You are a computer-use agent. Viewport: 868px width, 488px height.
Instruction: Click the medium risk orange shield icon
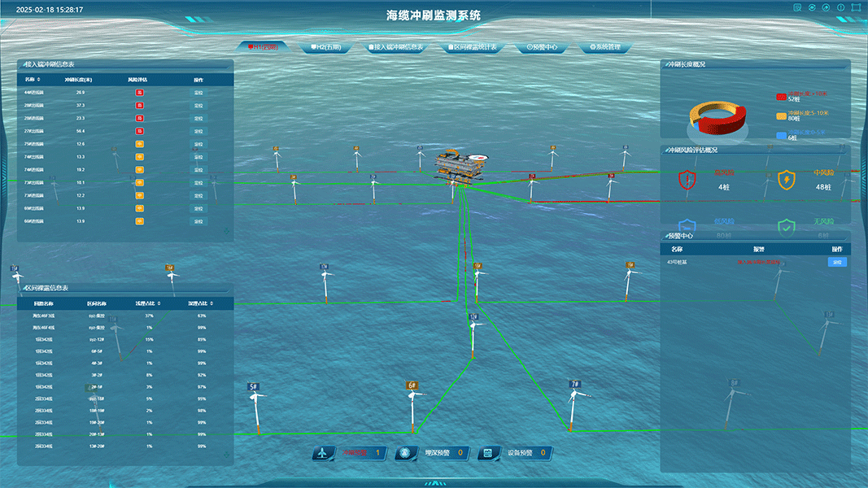pos(787,180)
